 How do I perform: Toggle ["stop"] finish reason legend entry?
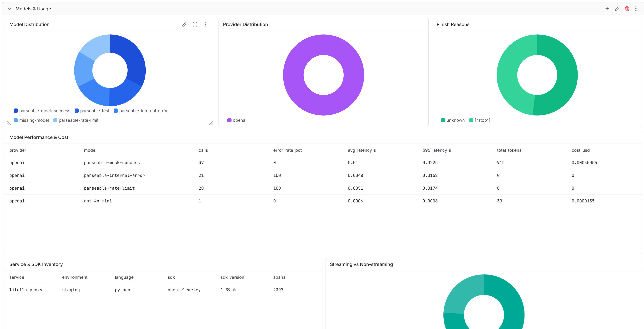click(x=480, y=120)
